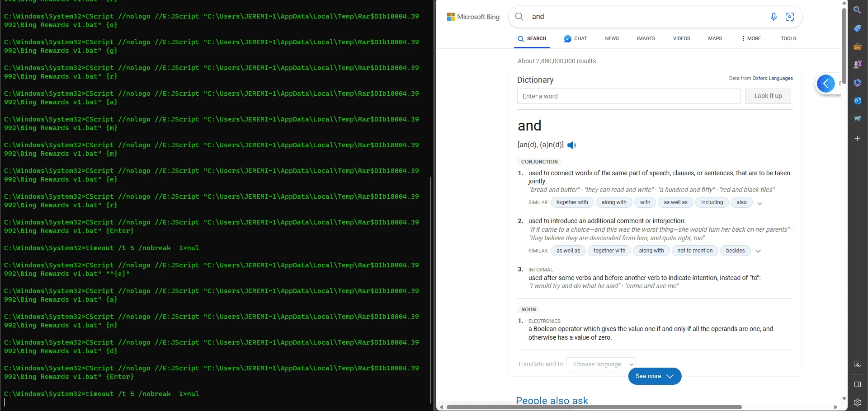This screenshot has height=411, width=868.
Task: Click the page vertical scrollbar thumb
Action: (844, 46)
